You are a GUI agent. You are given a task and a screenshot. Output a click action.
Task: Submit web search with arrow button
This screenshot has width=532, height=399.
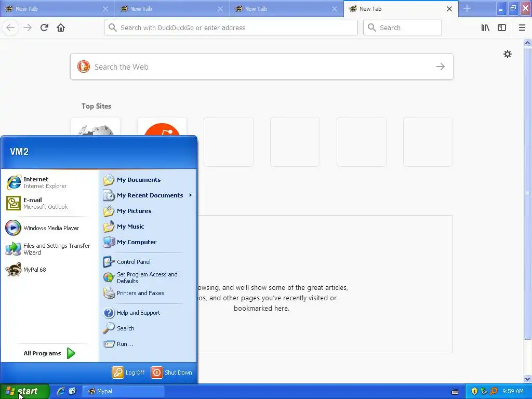pyautogui.click(x=441, y=66)
